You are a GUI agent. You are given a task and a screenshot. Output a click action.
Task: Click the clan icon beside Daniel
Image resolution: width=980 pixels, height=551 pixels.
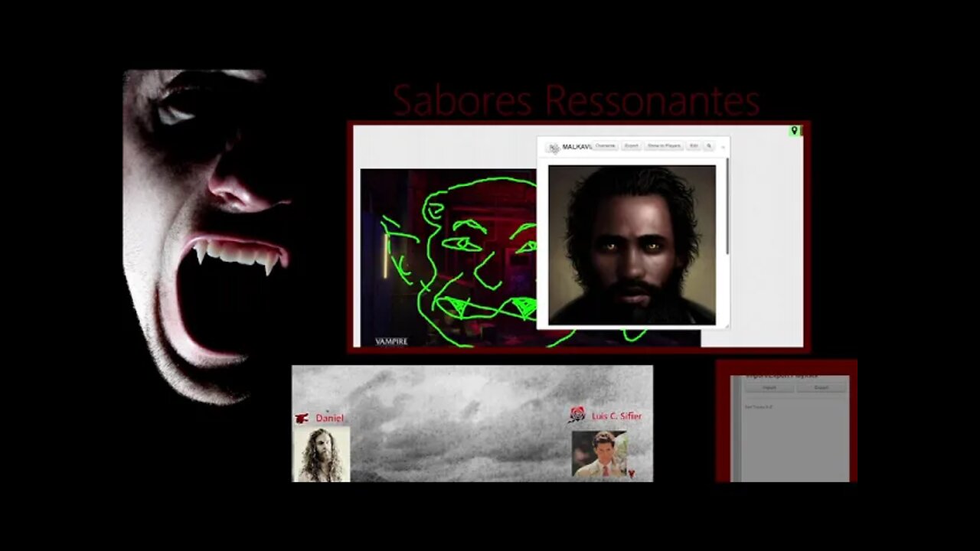tap(302, 418)
